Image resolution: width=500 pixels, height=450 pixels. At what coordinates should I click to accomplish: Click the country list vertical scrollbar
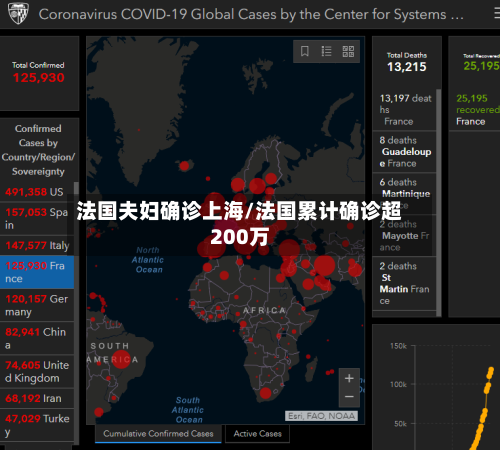(76, 313)
